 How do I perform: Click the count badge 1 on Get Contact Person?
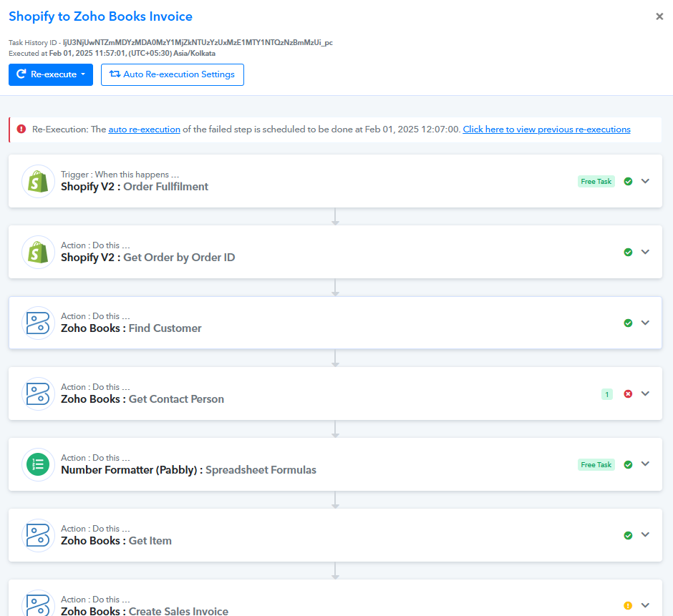[607, 394]
